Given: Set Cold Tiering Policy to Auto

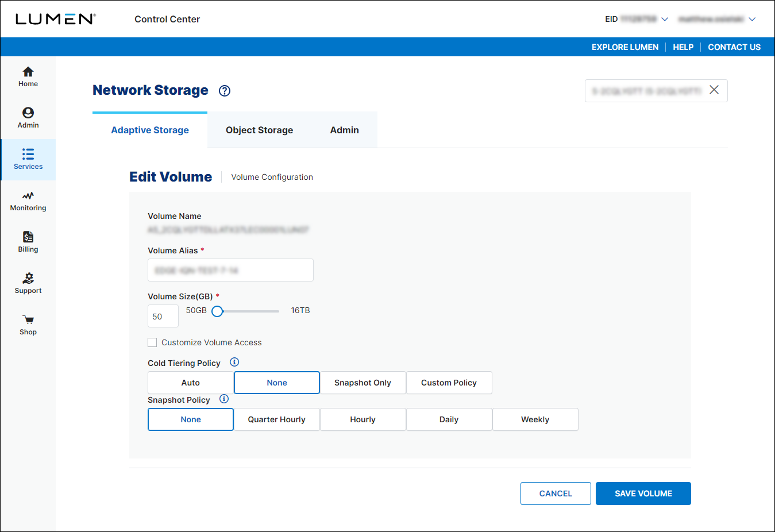Looking at the screenshot, I should click(x=191, y=383).
